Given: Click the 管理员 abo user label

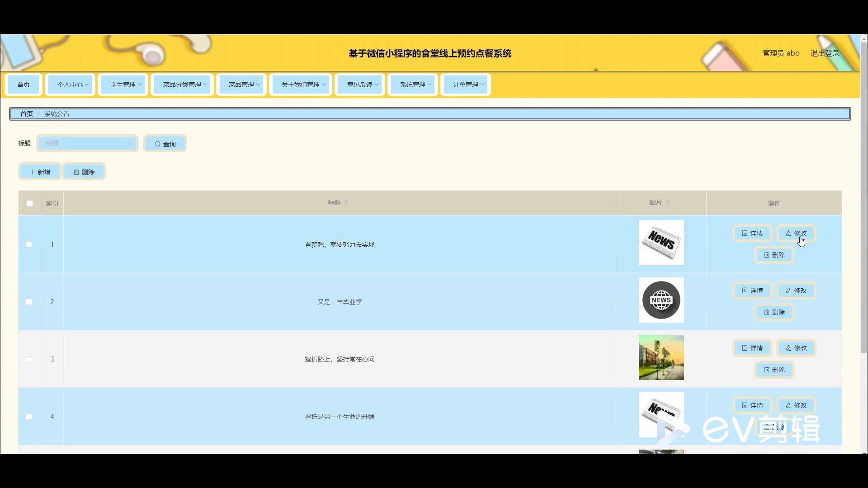Looking at the screenshot, I should click(781, 53).
